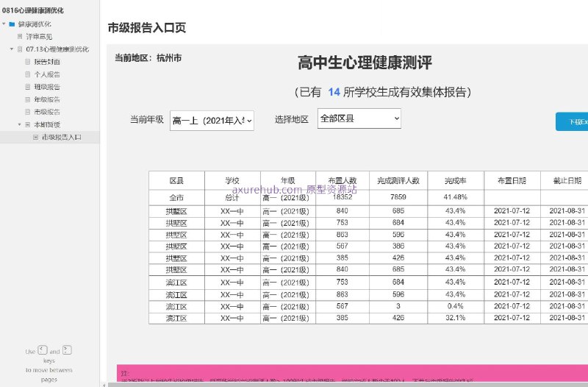Select the 本期暂缓 tree item
This screenshot has width=588, height=387.
pyautogui.click(x=47, y=124)
